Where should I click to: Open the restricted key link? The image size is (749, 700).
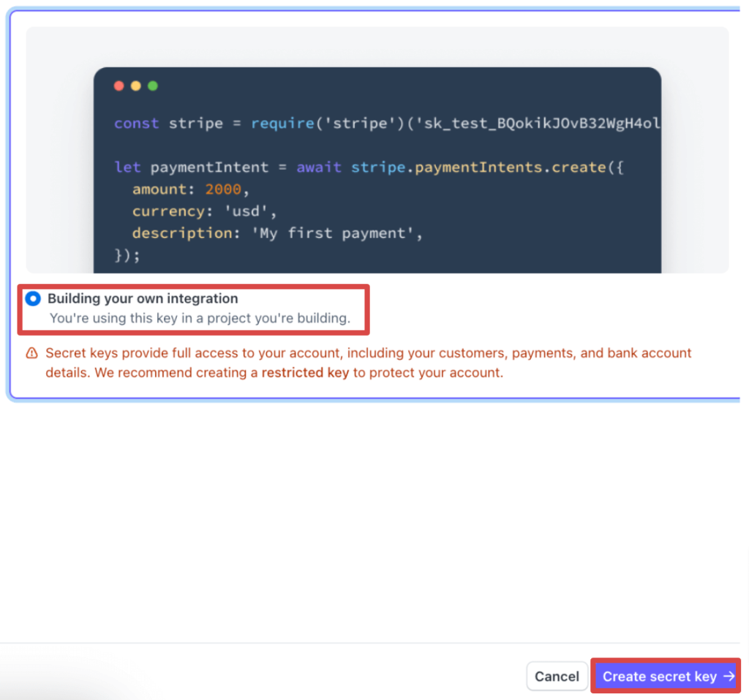pos(305,373)
